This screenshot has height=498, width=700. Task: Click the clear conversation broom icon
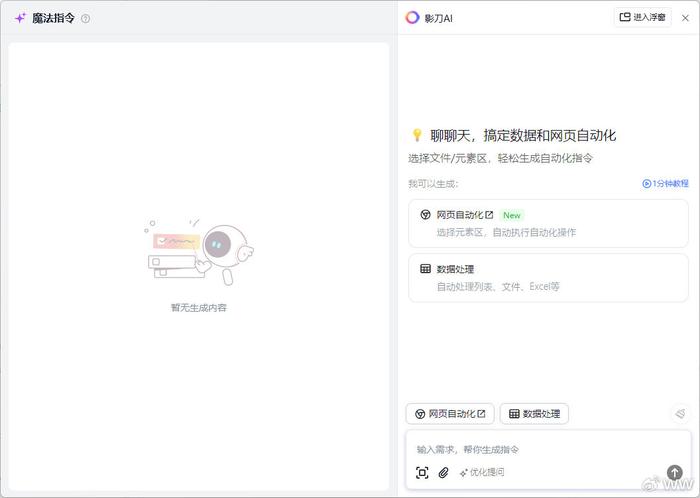[x=680, y=414]
